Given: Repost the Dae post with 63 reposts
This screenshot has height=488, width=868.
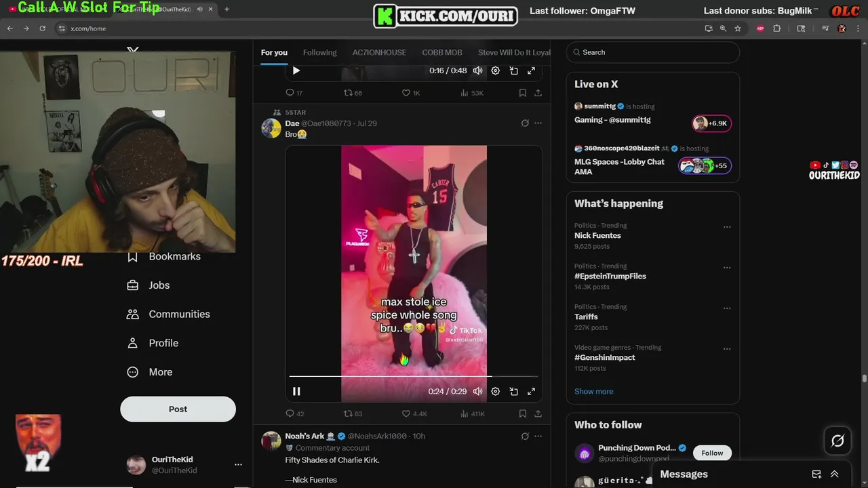Looking at the screenshot, I should coord(353,413).
